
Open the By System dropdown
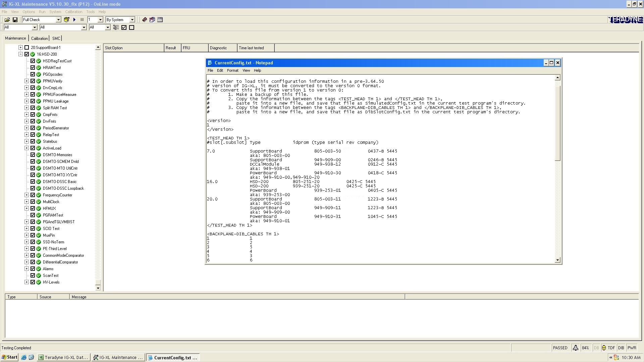pyautogui.click(x=132, y=20)
